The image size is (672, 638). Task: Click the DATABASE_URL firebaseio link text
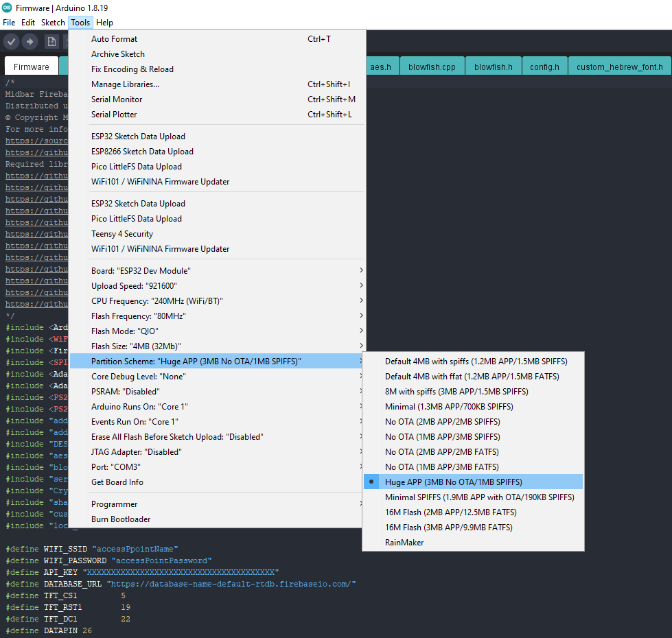pyautogui.click(x=231, y=584)
